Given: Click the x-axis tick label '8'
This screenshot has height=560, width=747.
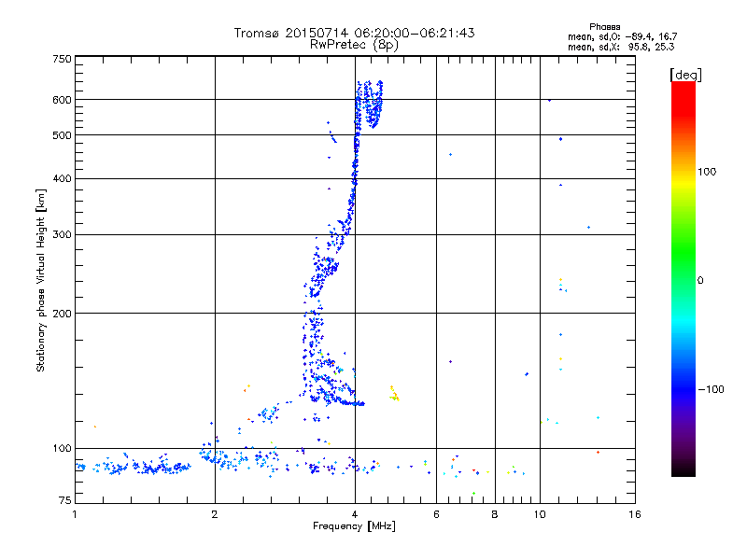Looking at the screenshot, I should (495, 514).
